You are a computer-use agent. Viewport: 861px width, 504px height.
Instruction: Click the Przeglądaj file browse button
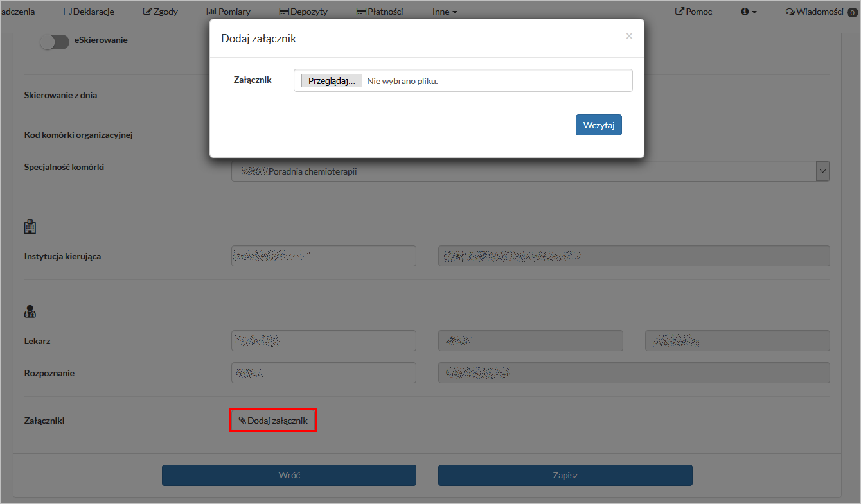pyautogui.click(x=332, y=81)
